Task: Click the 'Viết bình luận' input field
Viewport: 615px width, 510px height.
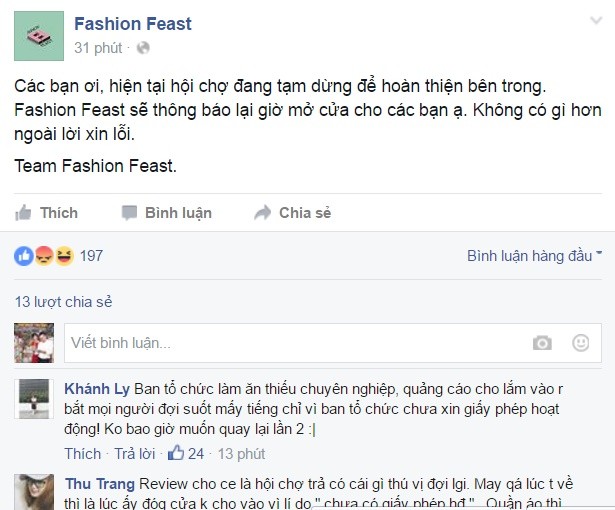Action: coord(290,343)
